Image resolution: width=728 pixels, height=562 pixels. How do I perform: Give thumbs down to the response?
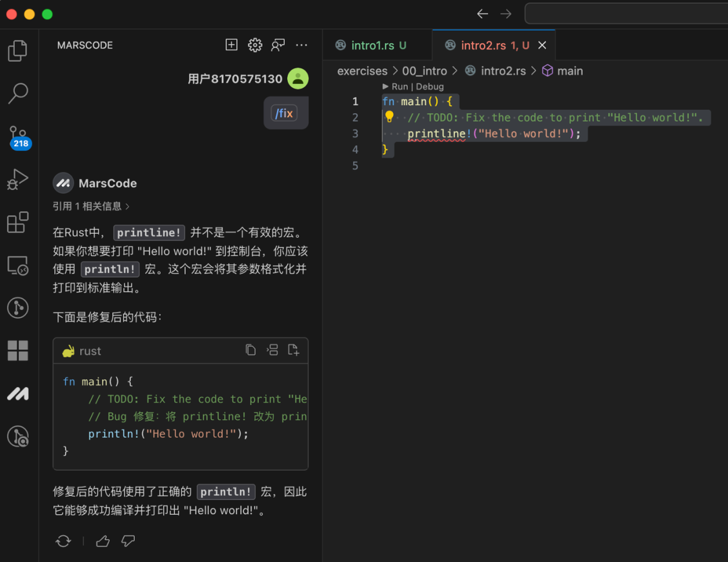pos(128,540)
